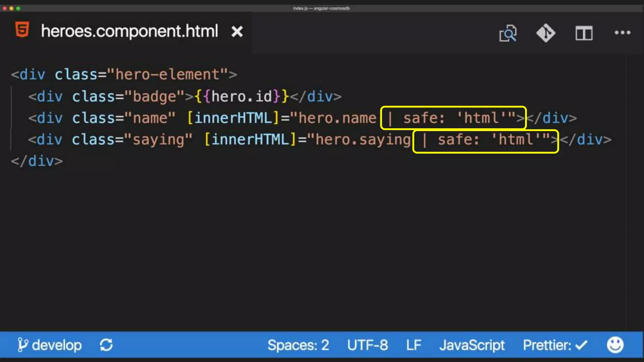This screenshot has height=362, width=644.
Task: Open the git changes diamond icon
Action: [546, 33]
